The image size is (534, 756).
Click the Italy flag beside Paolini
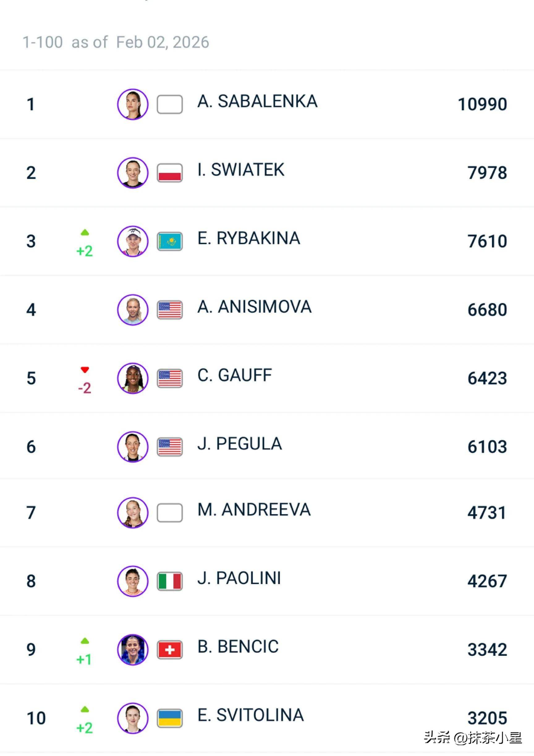pos(170,581)
